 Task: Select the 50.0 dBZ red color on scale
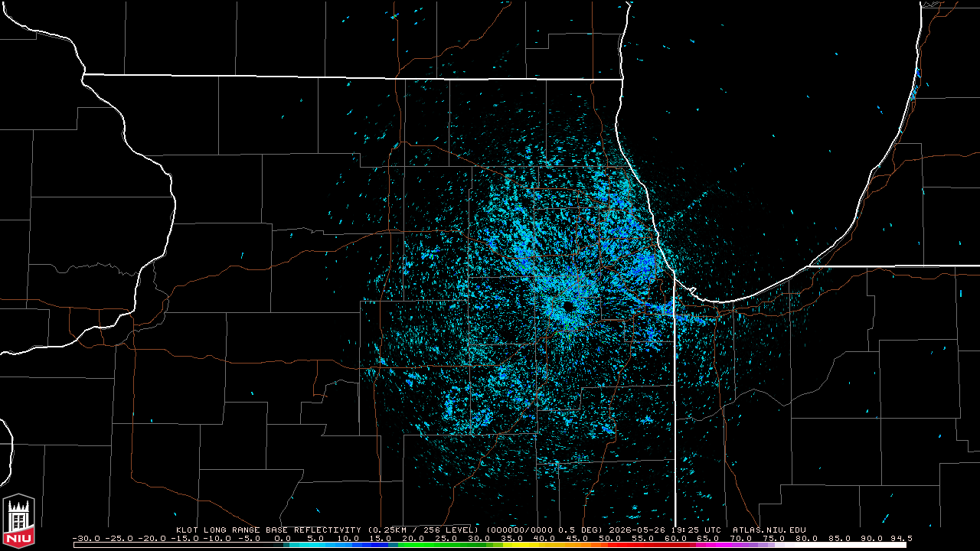click(x=609, y=545)
